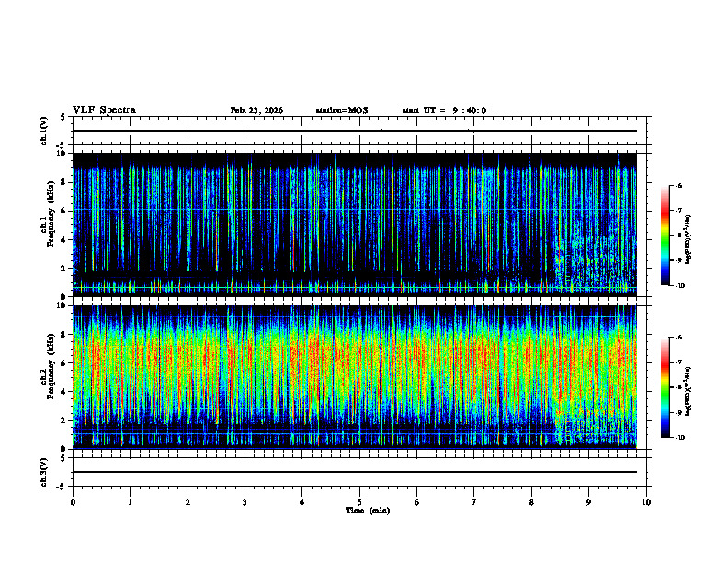Click the ch.1 spectrogram color scale bar
Screen dimensions: 728x563
(x=665, y=236)
